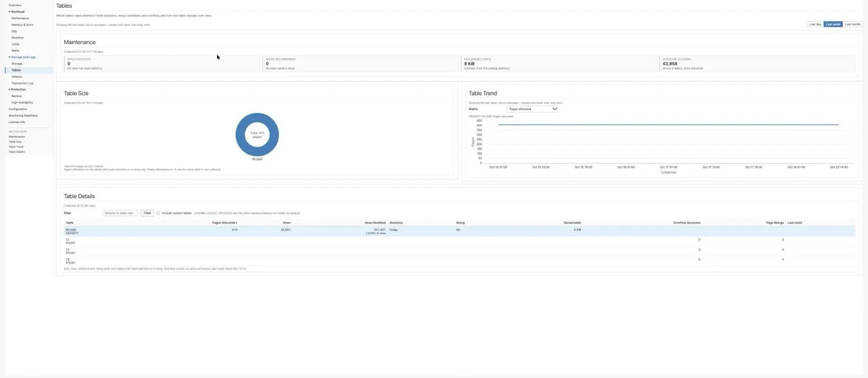Collapse the Workload section in sidebar
Screen dimensions: 868x378
pos(17,12)
